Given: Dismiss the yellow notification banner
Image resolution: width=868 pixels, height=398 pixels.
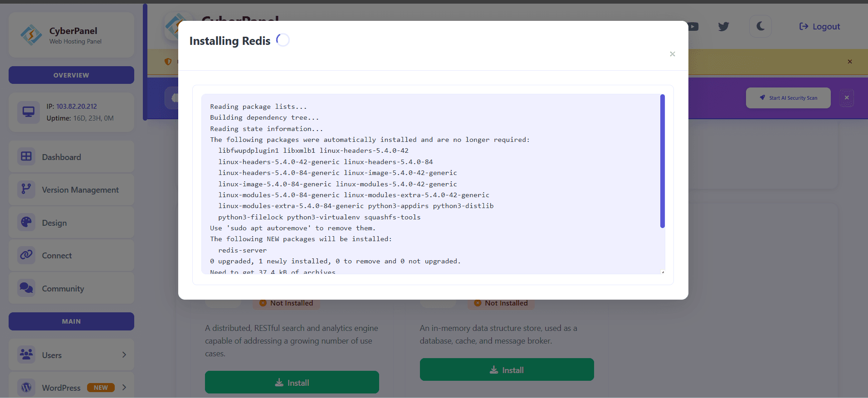Looking at the screenshot, I should click(850, 62).
